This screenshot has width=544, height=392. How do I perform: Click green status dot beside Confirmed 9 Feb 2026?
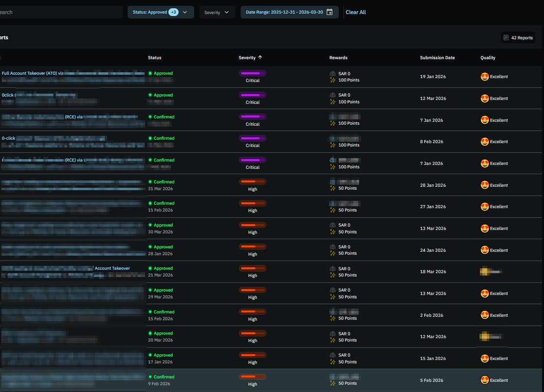pyautogui.click(x=150, y=377)
